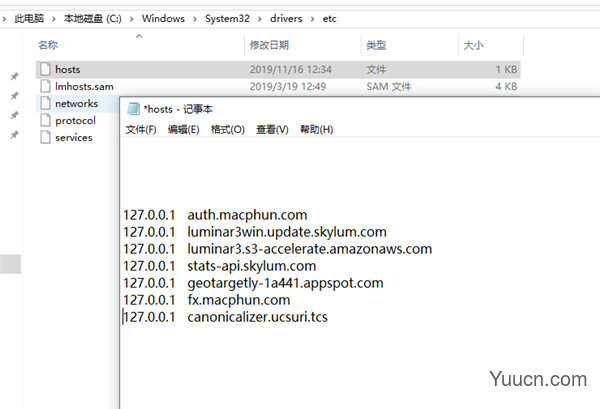Click the etc folder in the address bar
Screen dimensions: 600x409
click(x=329, y=18)
